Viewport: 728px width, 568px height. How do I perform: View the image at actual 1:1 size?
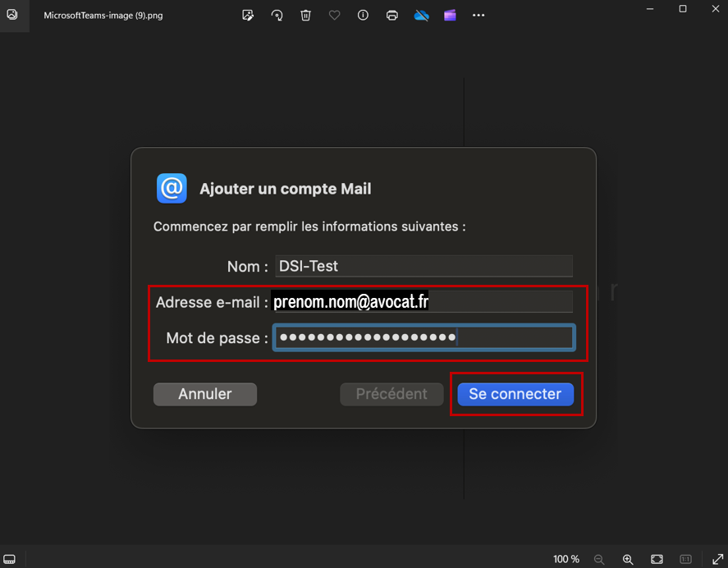pyautogui.click(x=685, y=559)
